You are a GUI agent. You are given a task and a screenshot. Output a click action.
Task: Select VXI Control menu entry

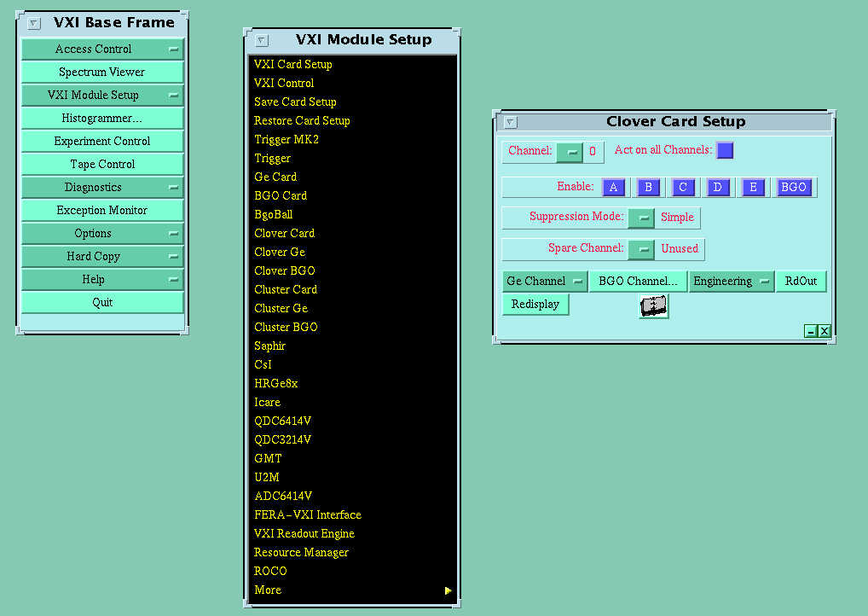coord(352,83)
